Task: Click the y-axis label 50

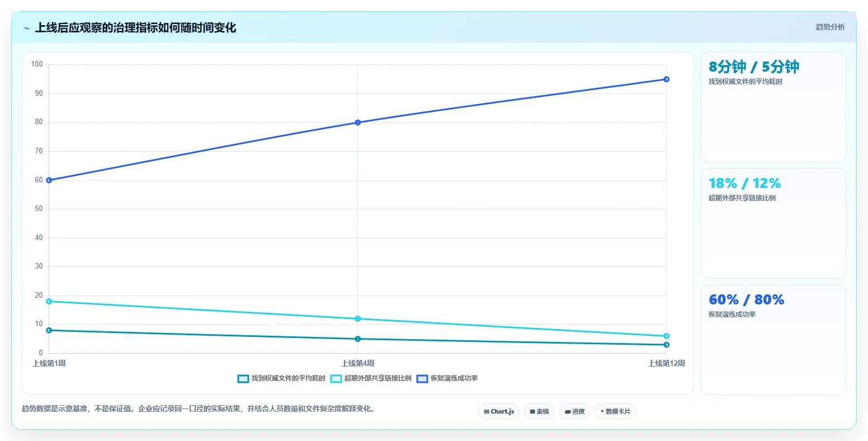Action: [x=39, y=209]
